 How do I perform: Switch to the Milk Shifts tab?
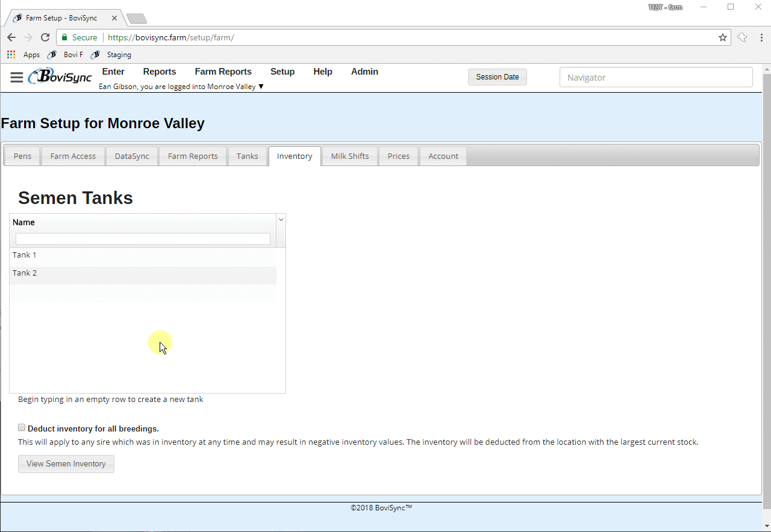(350, 156)
